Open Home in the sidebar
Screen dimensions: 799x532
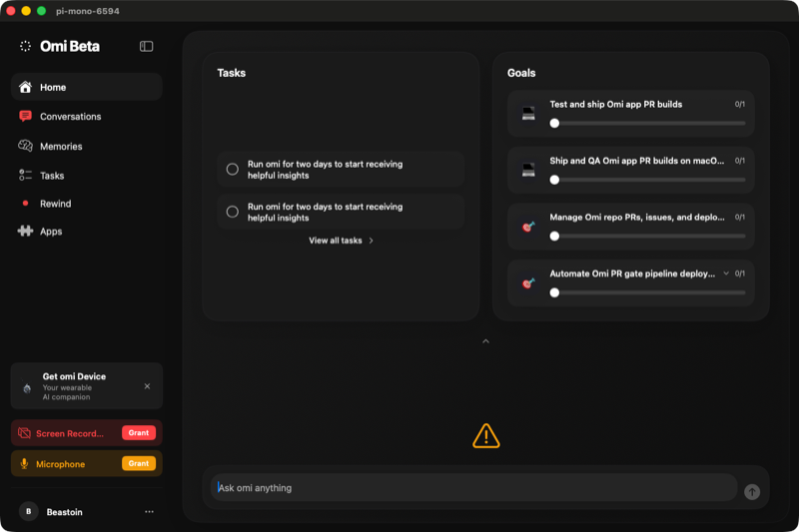[87, 87]
